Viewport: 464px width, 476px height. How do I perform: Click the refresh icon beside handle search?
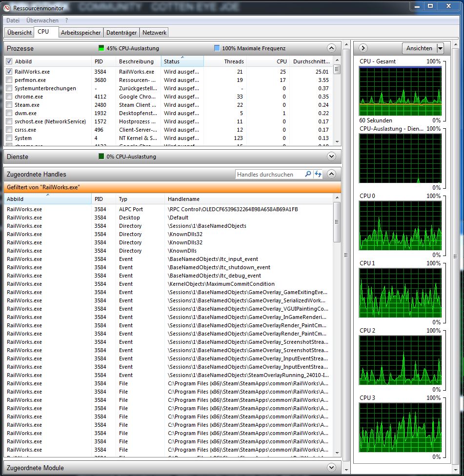tap(318, 174)
